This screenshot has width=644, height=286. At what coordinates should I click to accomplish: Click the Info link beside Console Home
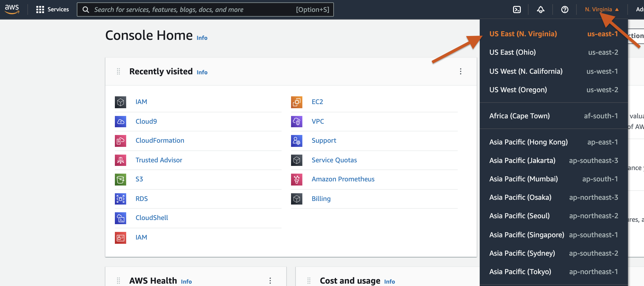202,38
